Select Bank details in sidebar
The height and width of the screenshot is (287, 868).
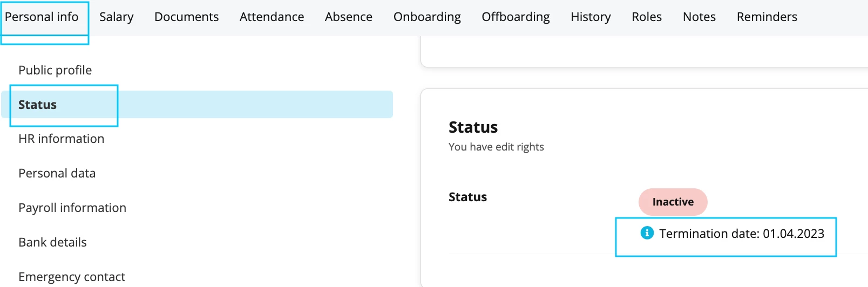click(x=52, y=242)
